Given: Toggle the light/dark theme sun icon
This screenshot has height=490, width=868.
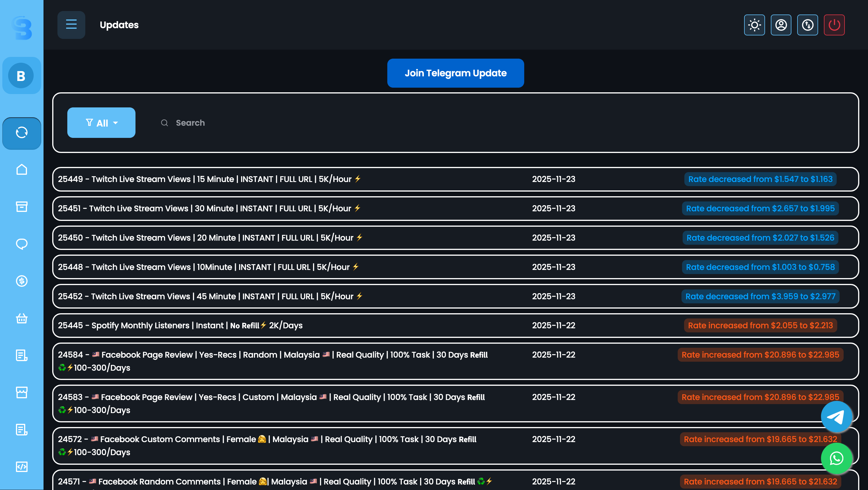Looking at the screenshot, I should (x=754, y=25).
